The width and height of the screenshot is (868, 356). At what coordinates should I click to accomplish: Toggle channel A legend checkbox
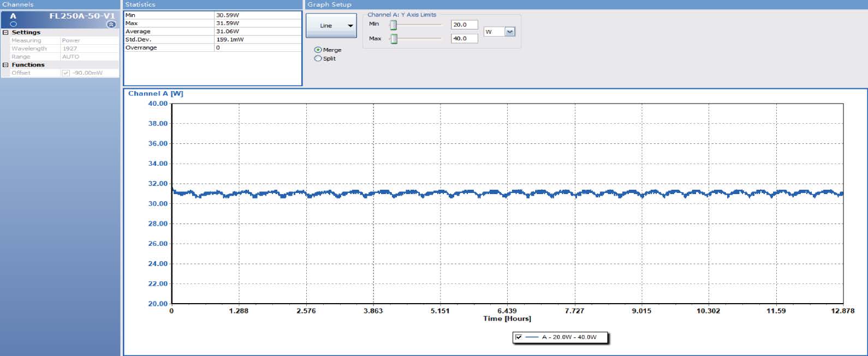519,337
